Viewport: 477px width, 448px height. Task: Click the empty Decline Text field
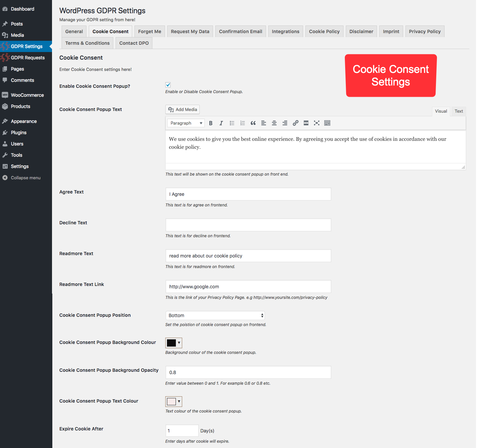tap(248, 225)
